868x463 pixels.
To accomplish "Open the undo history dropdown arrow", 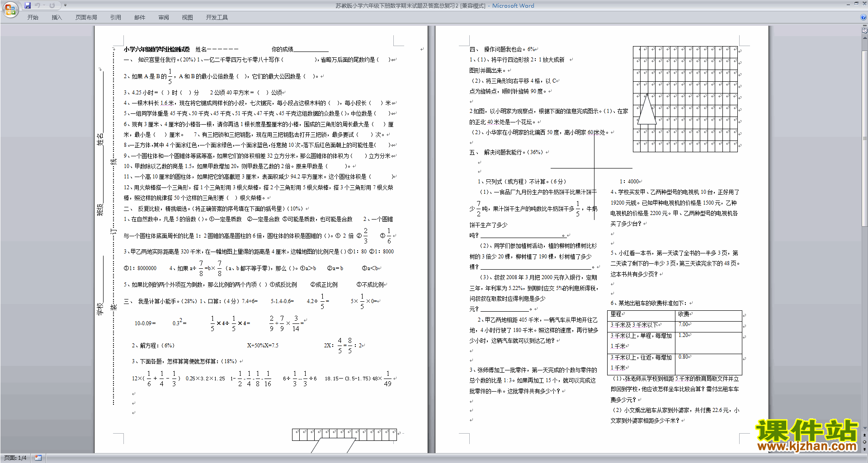I will [44, 5].
